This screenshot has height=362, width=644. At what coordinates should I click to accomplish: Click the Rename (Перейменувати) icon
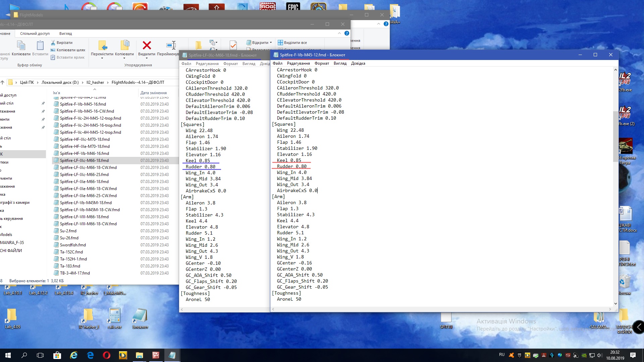pos(171,45)
